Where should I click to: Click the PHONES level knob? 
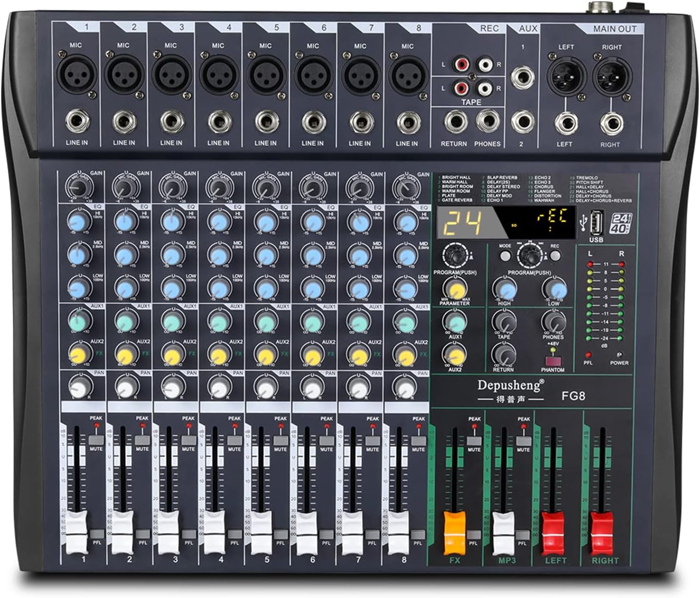[553, 321]
